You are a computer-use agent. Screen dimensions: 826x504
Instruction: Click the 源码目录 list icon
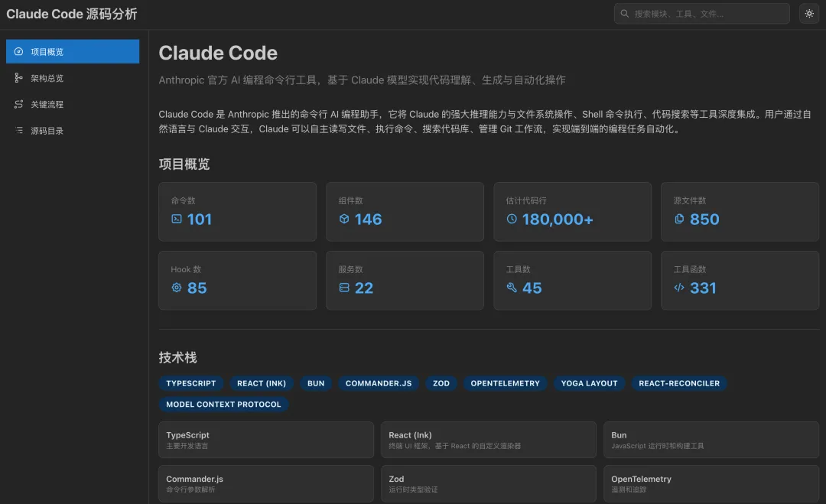19,131
